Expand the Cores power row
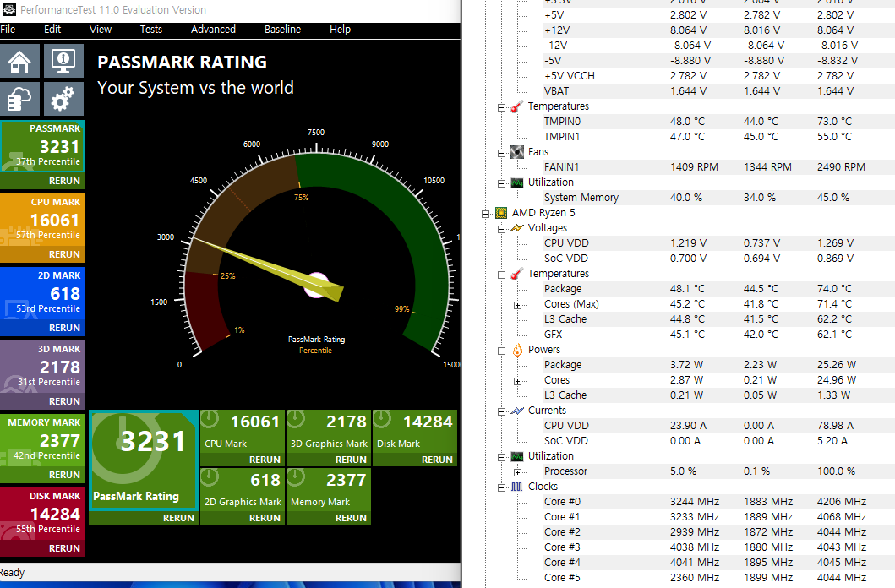Screen dimensions: 895x588 tap(517, 381)
